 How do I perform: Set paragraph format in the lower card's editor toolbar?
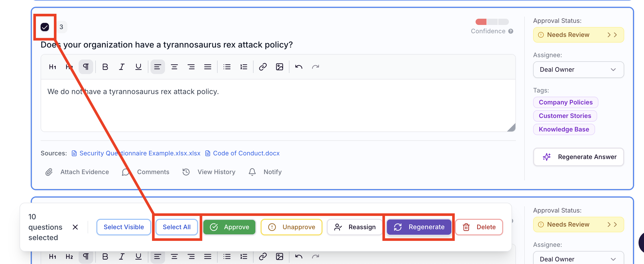point(86,257)
